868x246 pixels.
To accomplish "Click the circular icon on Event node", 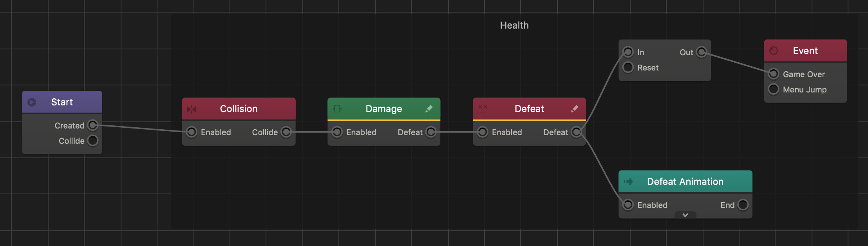I will (x=774, y=51).
